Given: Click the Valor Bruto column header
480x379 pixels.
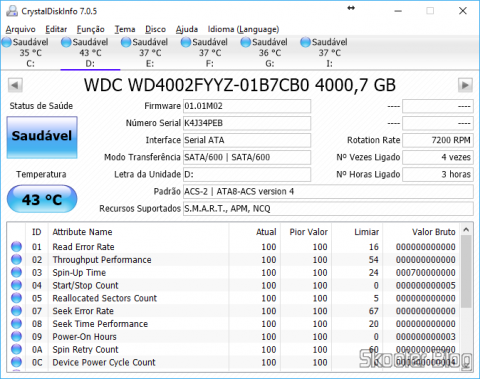Looking at the screenshot, I should tap(421, 232).
